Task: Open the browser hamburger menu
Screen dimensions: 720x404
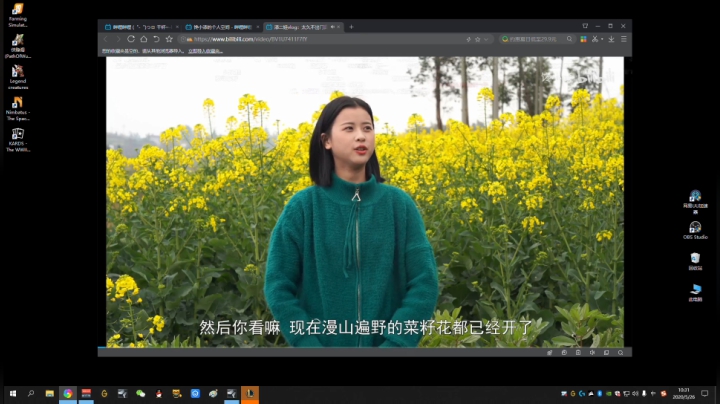Action: pos(624,39)
